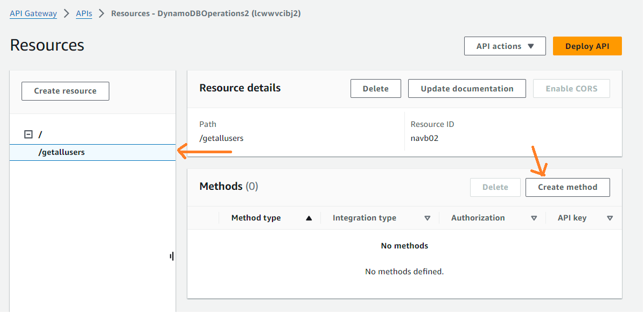This screenshot has height=313, width=644.
Task: Click the resource panel resize handle
Action: 172,257
